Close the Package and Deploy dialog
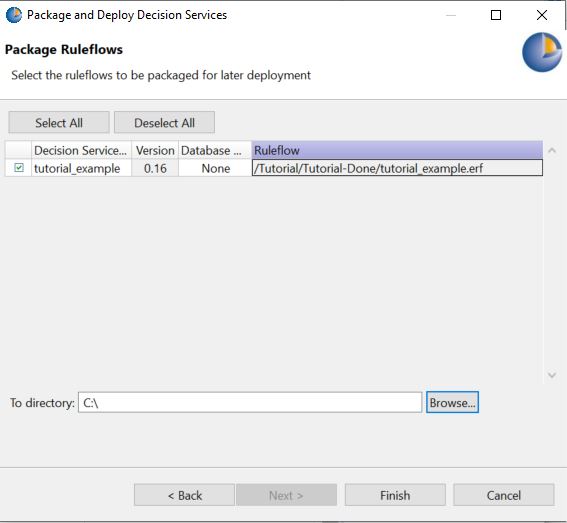The height and width of the screenshot is (523, 567). pyautogui.click(x=542, y=15)
